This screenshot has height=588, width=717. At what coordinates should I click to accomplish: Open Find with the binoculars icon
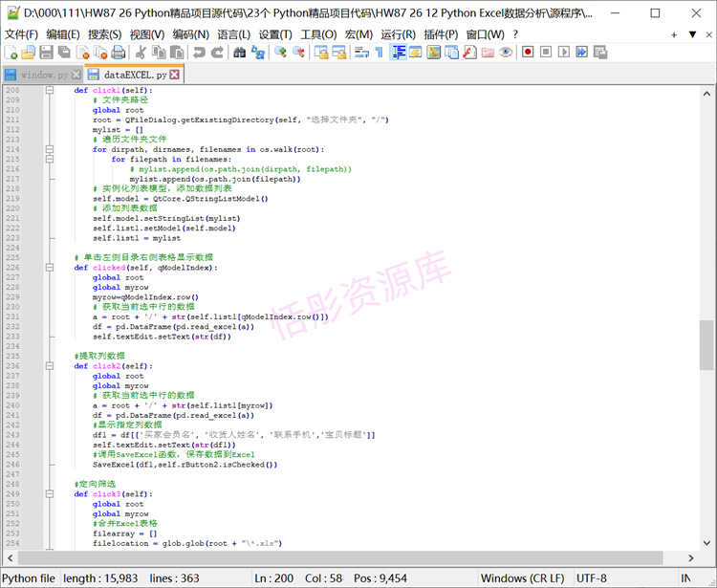click(x=239, y=53)
